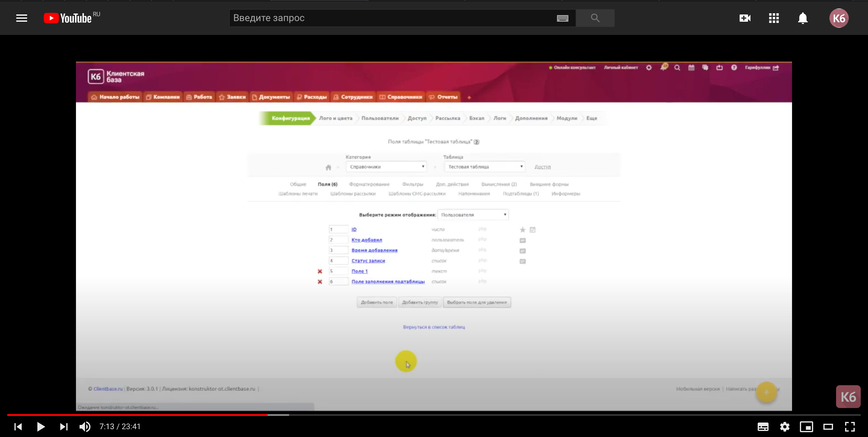Screen dimensions: 868x437
Task: Enable the miniplayer mode
Action: (806, 426)
